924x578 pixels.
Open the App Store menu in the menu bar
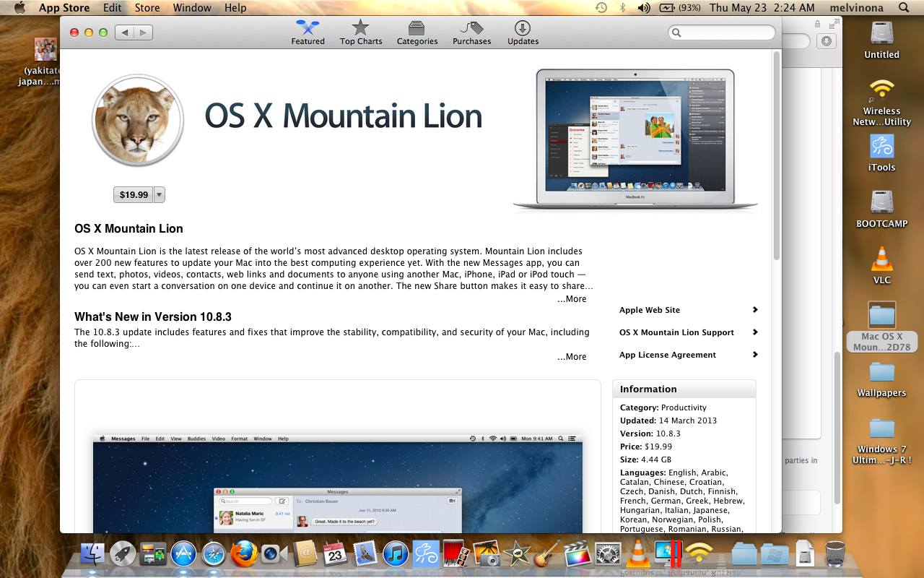coord(64,8)
